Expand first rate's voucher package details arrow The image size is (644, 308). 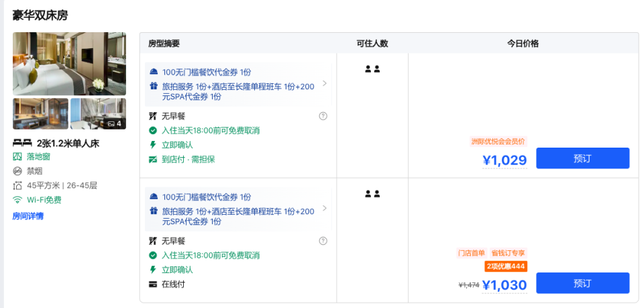(x=325, y=83)
